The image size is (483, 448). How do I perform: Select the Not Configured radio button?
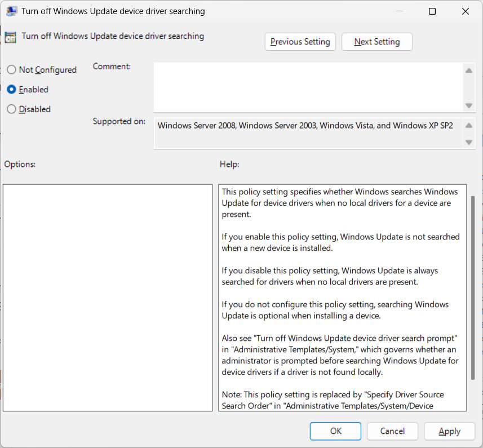pos(11,69)
